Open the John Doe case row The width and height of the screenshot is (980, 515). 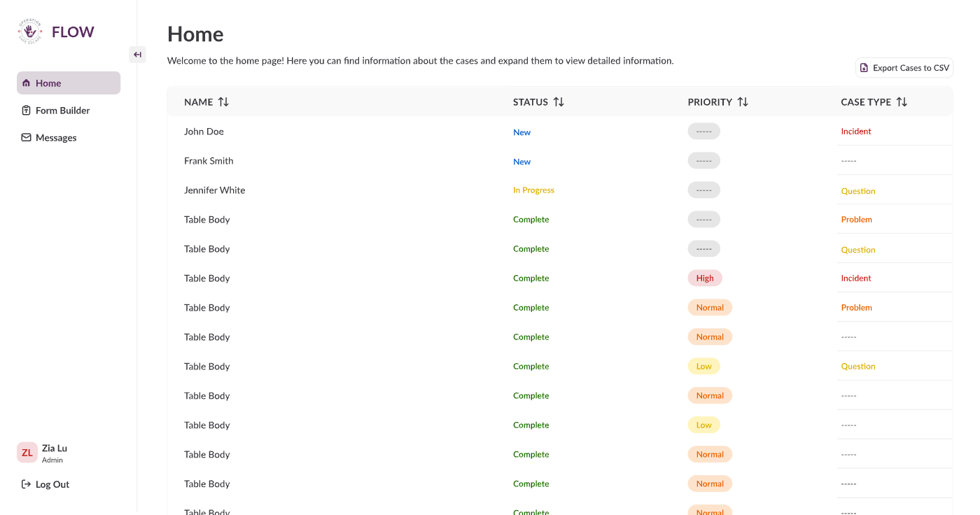coord(559,132)
